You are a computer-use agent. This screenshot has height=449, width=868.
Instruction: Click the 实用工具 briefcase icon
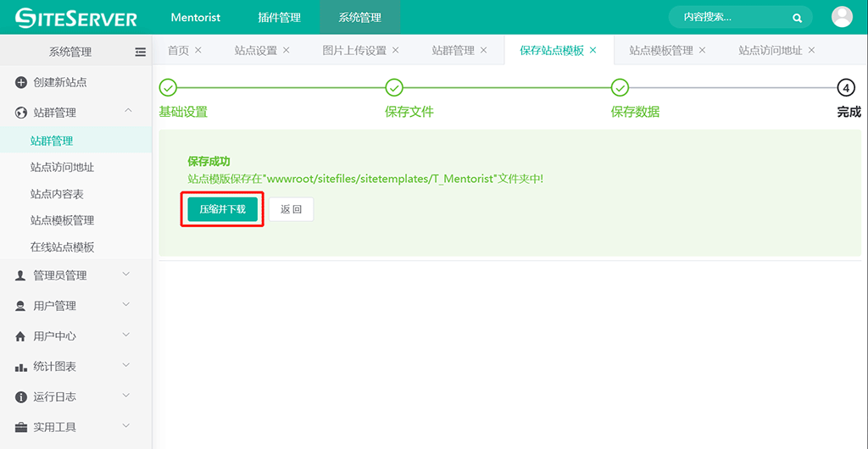coord(21,428)
